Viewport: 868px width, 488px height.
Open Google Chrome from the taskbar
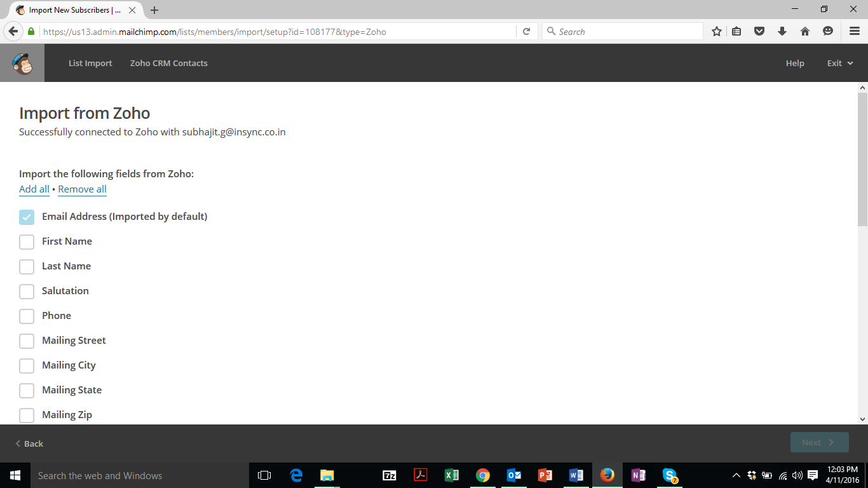[483, 475]
